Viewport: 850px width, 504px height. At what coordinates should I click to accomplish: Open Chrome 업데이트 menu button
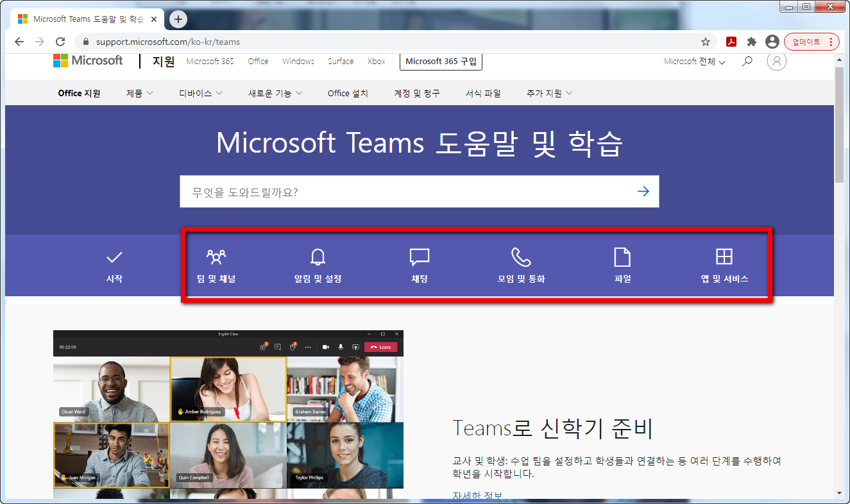812,42
